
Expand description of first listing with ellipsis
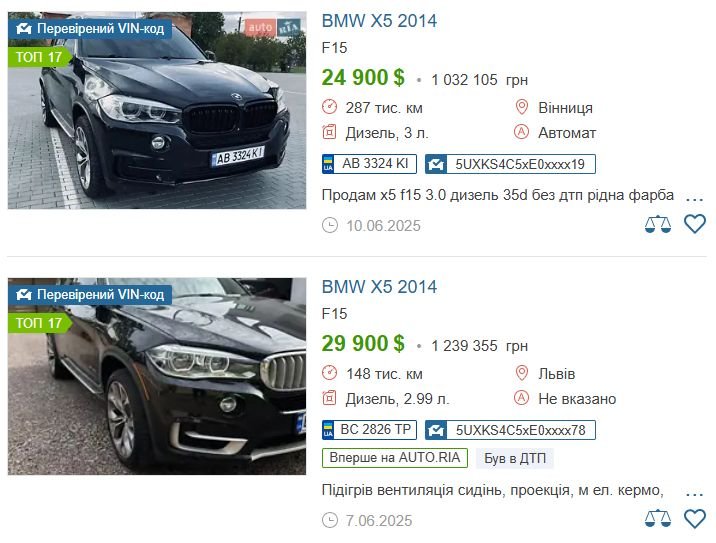point(695,199)
